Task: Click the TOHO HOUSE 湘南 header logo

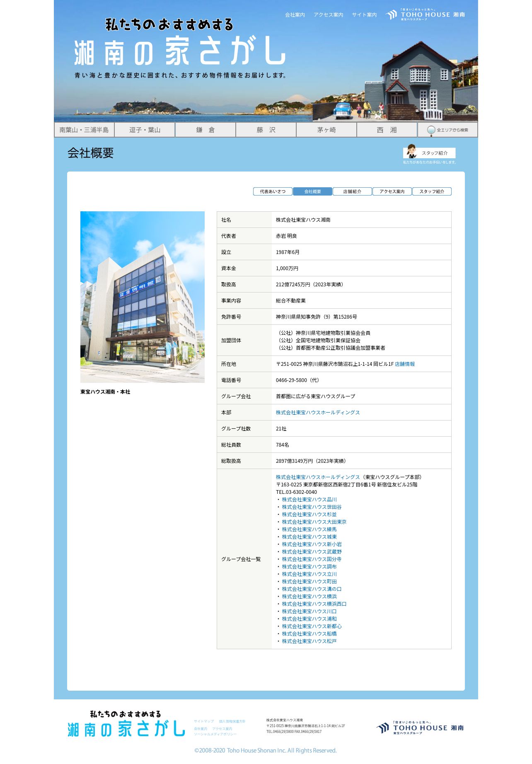Action: point(425,15)
